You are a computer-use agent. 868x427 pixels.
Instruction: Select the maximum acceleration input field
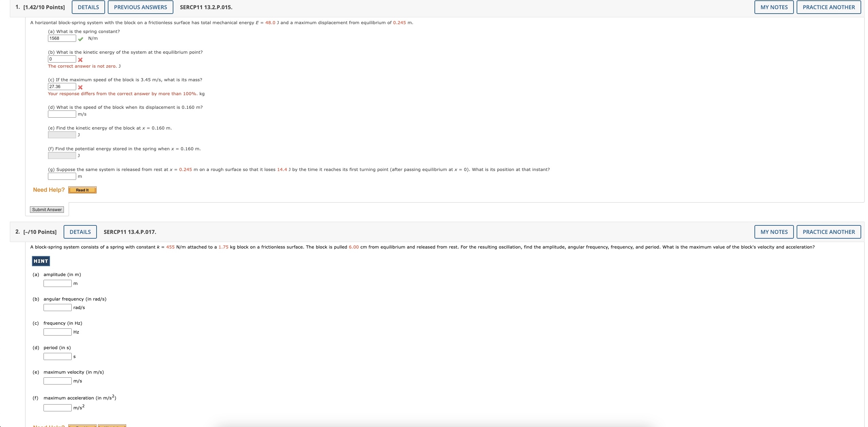pos(57,408)
